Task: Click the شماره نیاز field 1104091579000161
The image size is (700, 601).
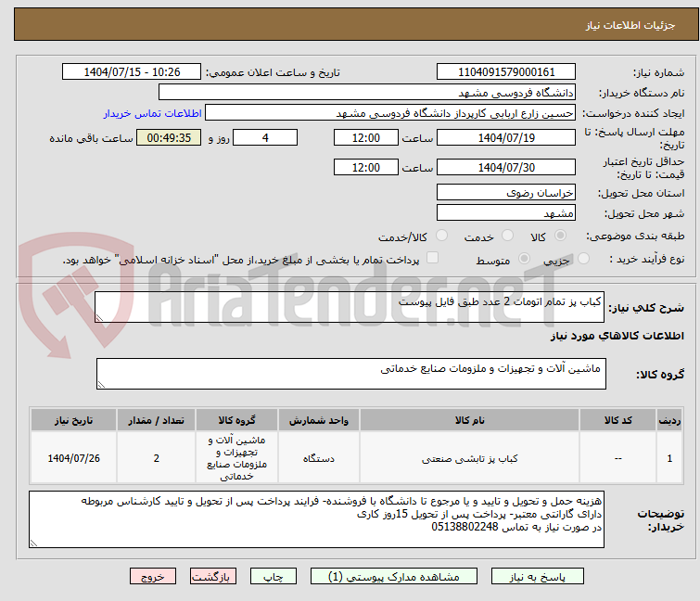Action: point(506,71)
